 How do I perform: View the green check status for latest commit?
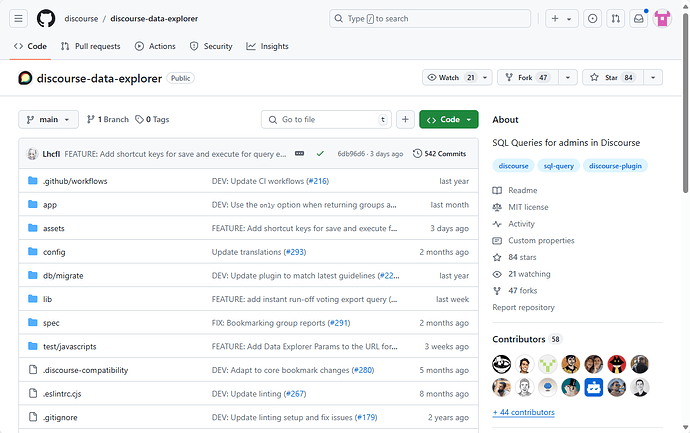[320, 154]
